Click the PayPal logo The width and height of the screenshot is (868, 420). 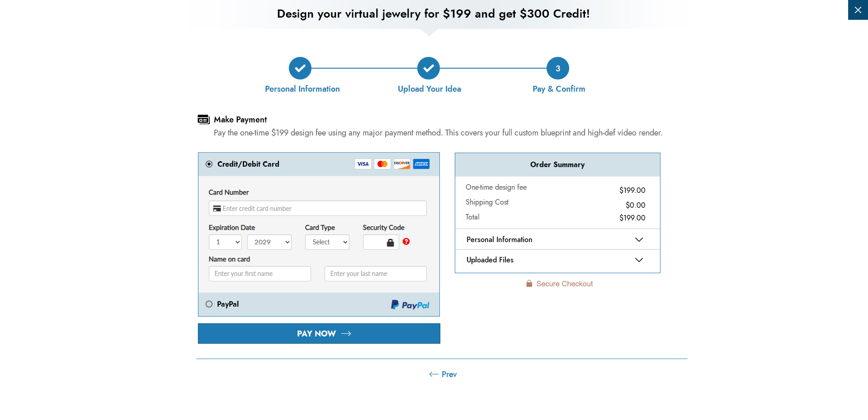(410, 305)
